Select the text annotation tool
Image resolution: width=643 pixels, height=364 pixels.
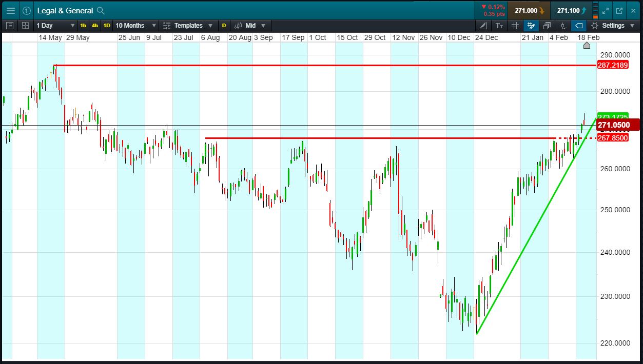(x=499, y=25)
